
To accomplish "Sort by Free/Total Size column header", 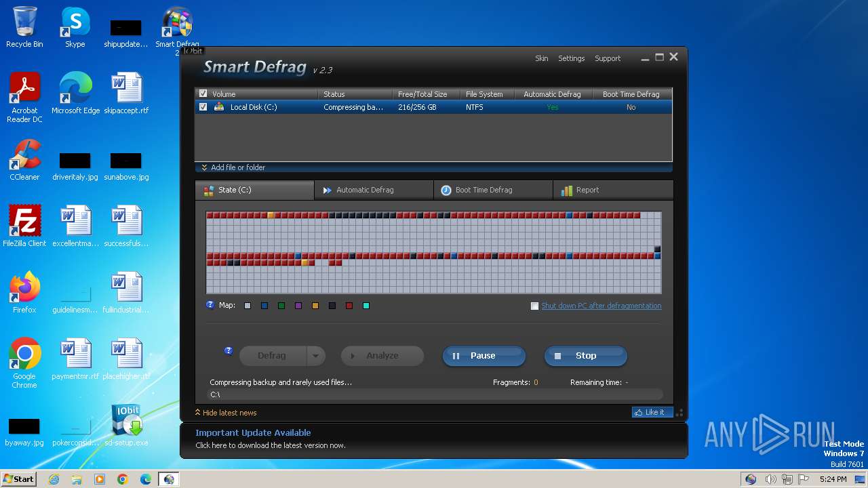I will tap(427, 94).
